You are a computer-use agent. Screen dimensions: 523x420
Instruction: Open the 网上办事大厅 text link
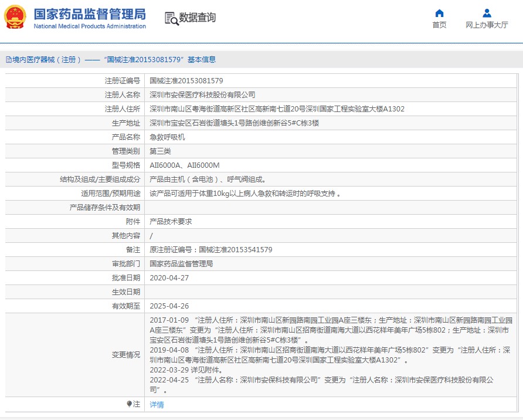pos(487,25)
